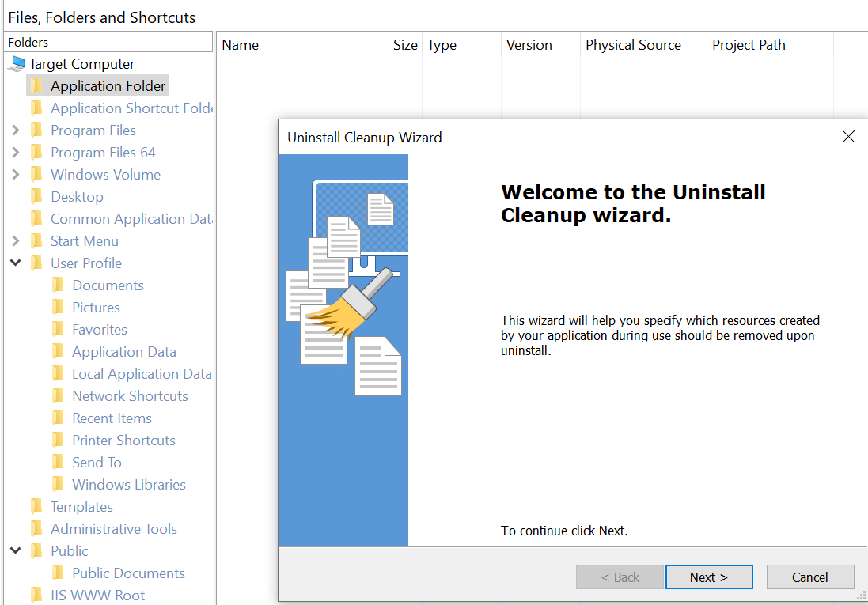Cancel the Uninstall Cleanup Wizard

809,577
